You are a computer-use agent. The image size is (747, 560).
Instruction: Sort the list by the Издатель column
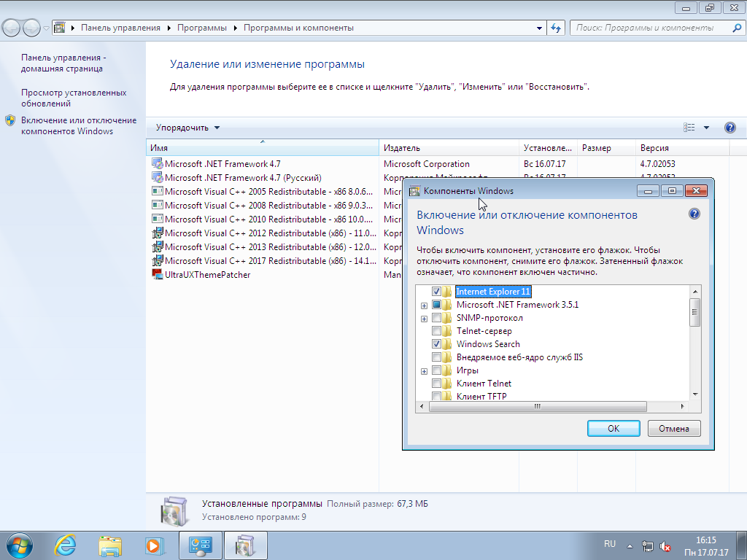click(449, 147)
